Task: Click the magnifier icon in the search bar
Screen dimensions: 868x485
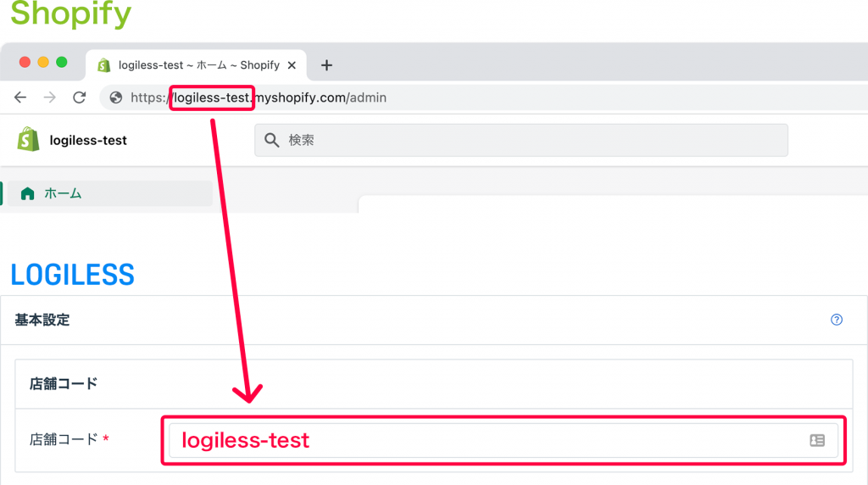Action: pos(271,140)
